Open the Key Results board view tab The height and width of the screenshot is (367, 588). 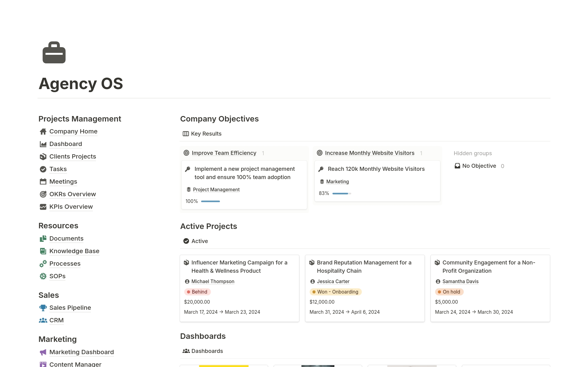point(202,134)
